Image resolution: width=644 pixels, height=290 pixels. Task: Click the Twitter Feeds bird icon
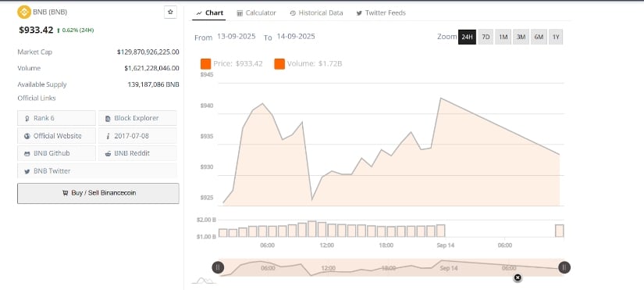pos(359,13)
